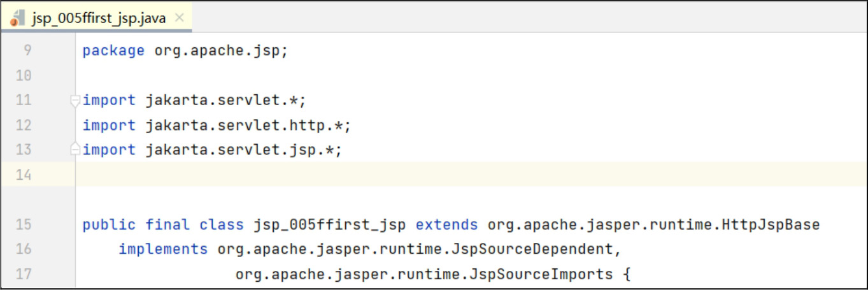
Task: Select the jsp_005ffirst_jsp.java editor tab
Action: click(x=99, y=18)
